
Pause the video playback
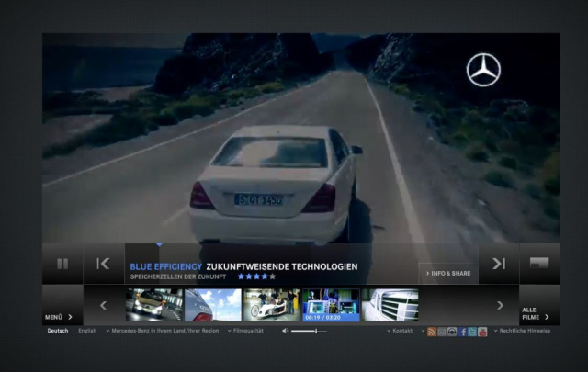tap(62, 264)
